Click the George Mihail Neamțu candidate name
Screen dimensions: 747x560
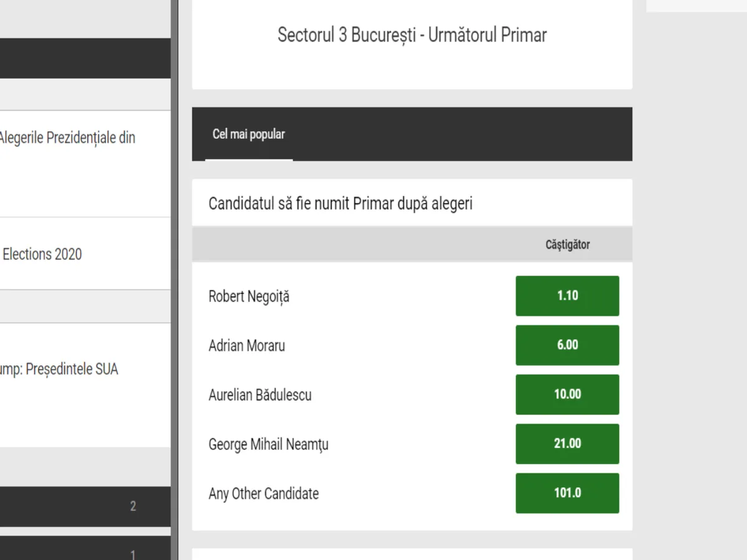click(268, 444)
